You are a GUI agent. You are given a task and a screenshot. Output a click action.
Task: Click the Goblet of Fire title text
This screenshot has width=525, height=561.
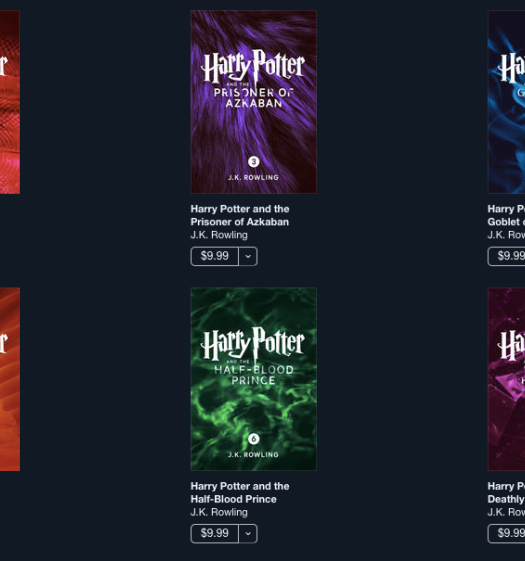[x=506, y=215]
